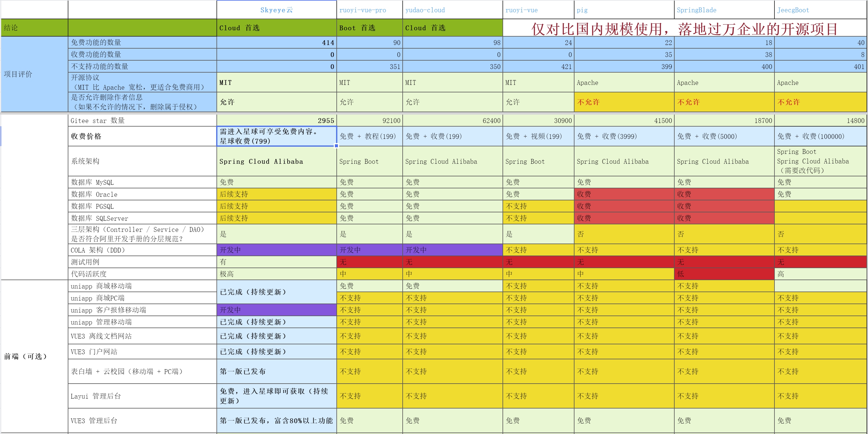868x434 pixels.
Task: Click the Gitee star value 62400
Action: click(452, 121)
